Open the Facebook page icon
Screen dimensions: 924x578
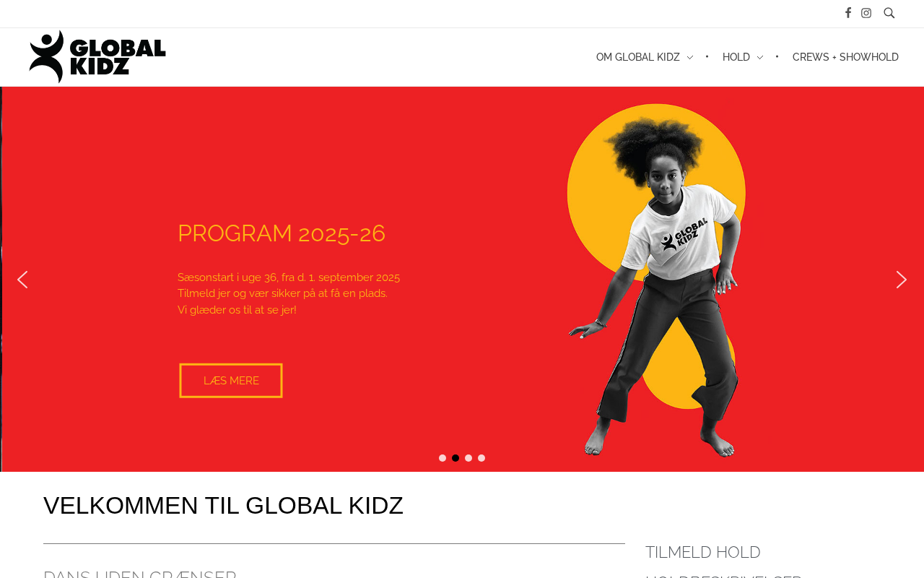848,13
